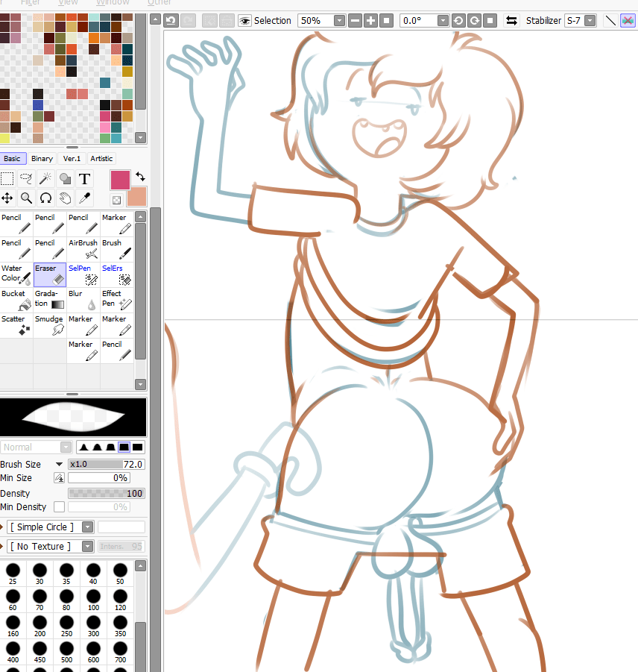The height and width of the screenshot is (672, 638).
Task: Select the Water Color tool
Action: (x=16, y=273)
